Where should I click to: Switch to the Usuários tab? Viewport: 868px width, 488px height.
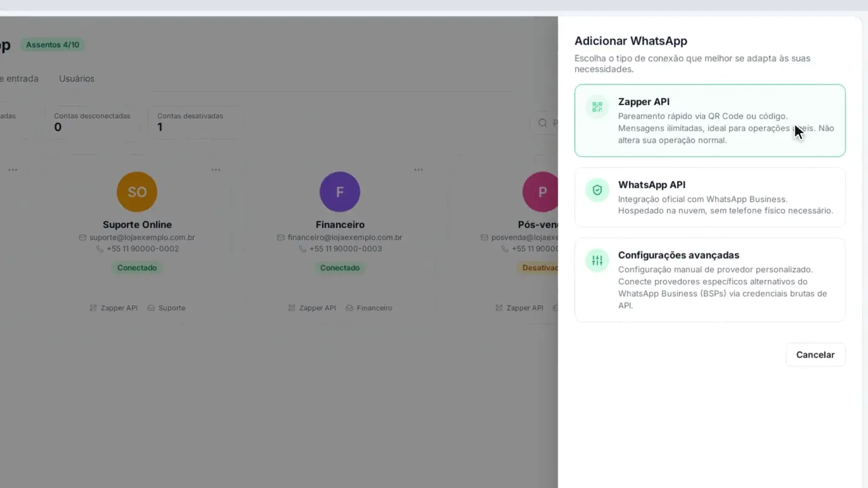pos(76,79)
